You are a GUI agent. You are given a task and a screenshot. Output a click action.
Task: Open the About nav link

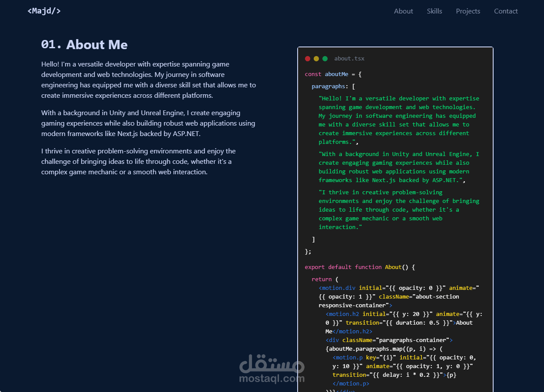(403, 11)
